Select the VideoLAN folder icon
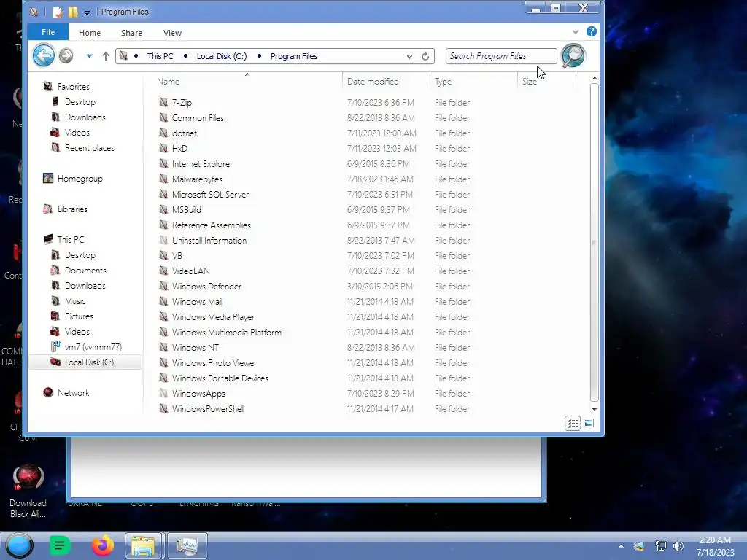The height and width of the screenshot is (560, 747). [163, 271]
